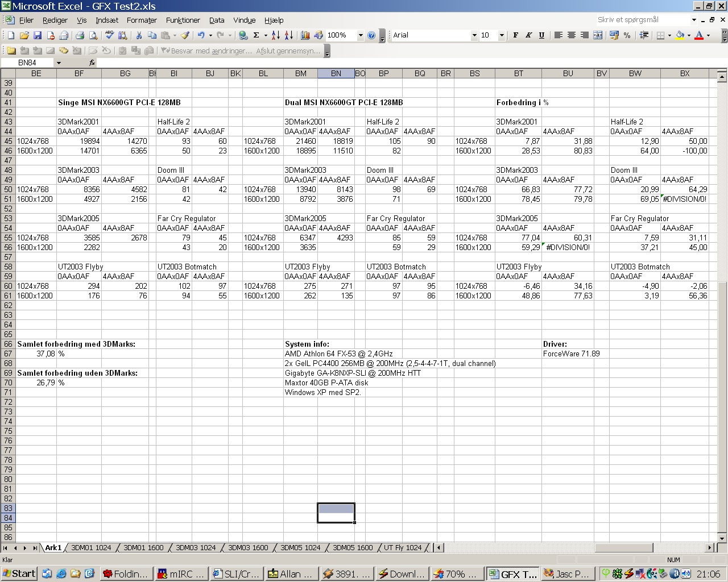Open Excel Help question mark icon

pos(371,35)
